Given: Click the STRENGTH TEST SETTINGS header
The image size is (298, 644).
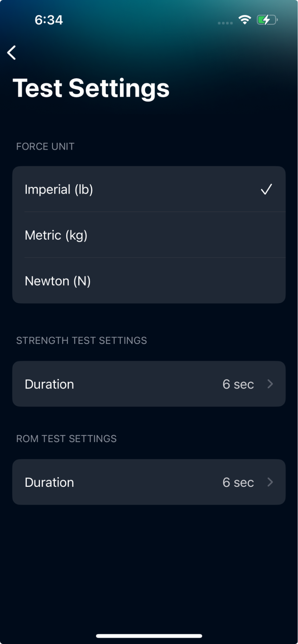Looking at the screenshot, I should coord(82,341).
